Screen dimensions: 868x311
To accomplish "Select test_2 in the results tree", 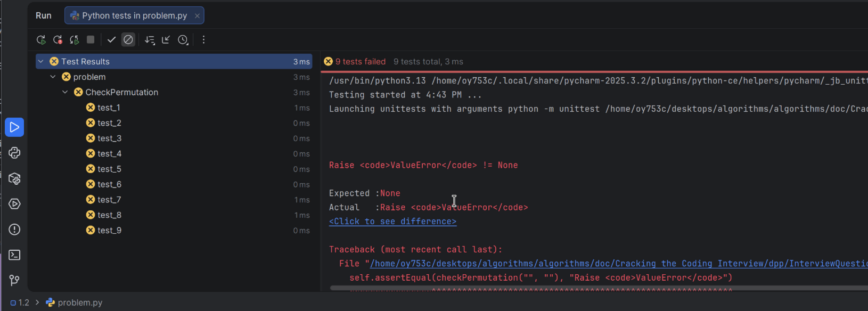I will click(174, 123).
